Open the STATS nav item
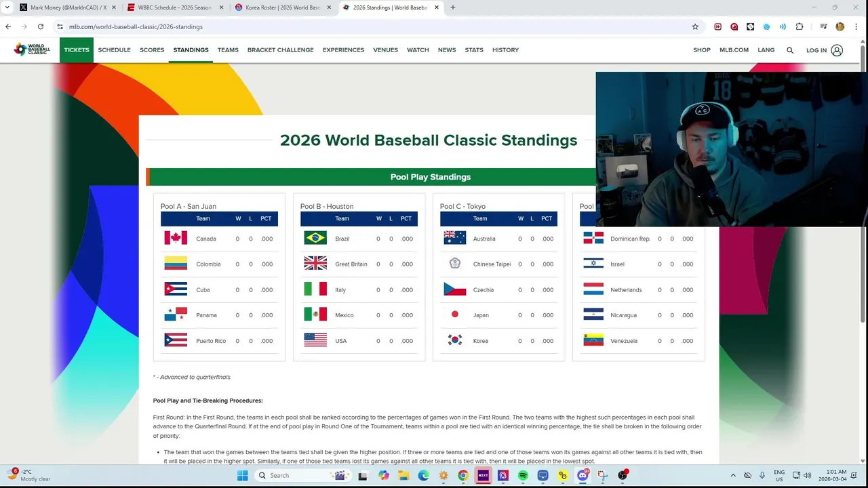The width and height of the screenshot is (868, 488). (x=474, y=50)
